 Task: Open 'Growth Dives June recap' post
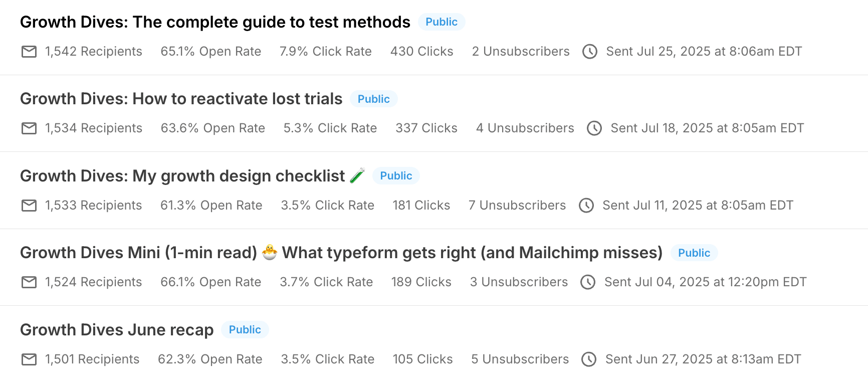117,330
